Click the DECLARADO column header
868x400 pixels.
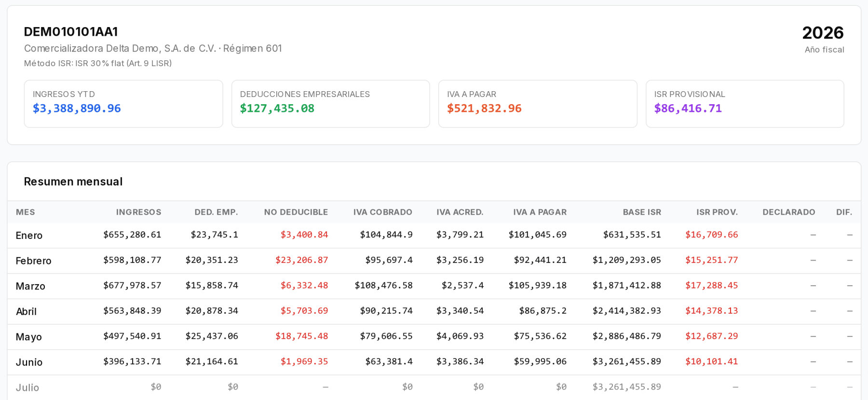pos(789,212)
